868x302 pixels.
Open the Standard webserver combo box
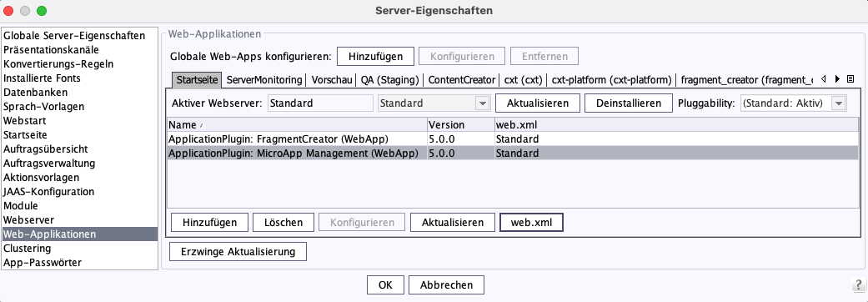434,103
